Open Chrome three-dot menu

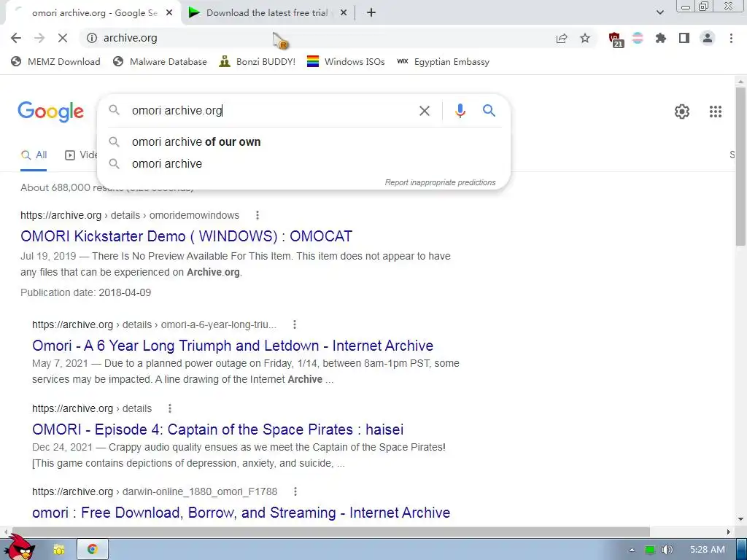731,38
